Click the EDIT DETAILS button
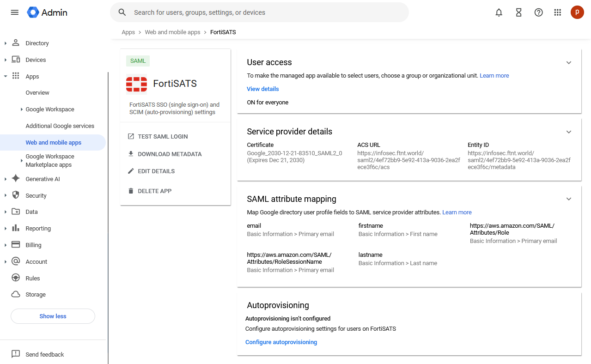Image resolution: width=591 pixels, height=364 pixels. tap(151, 171)
